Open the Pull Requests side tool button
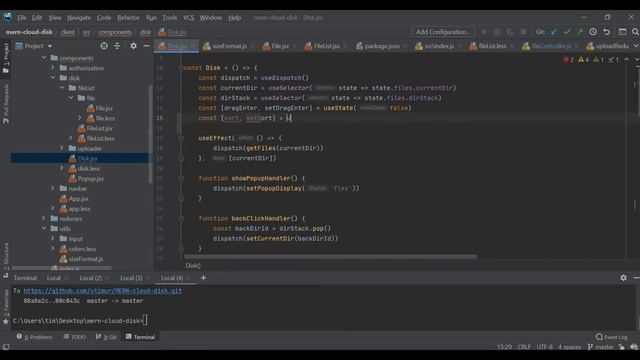640x360 pixels. (x=6, y=104)
